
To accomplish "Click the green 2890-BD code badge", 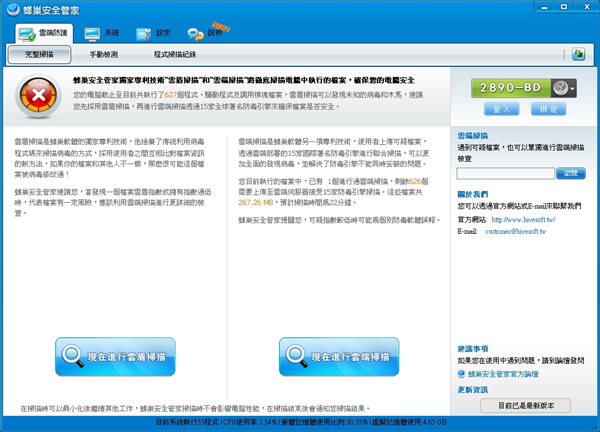I will (510, 88).
